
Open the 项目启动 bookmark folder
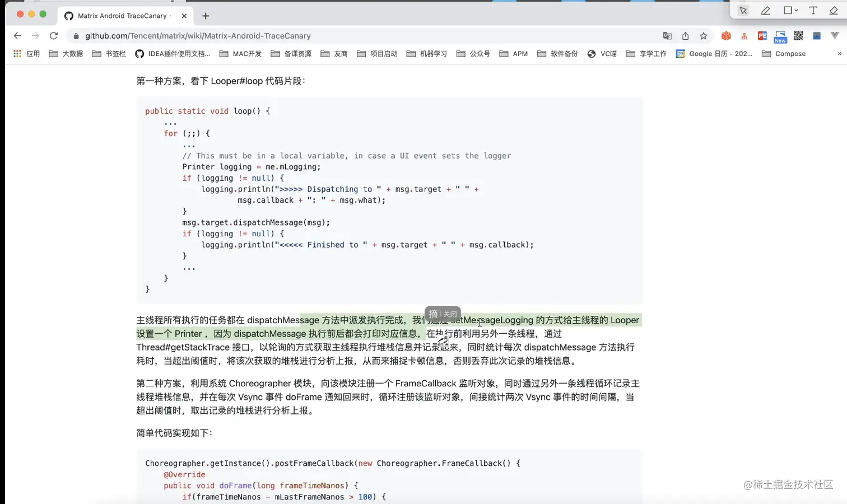pyautogui.click(x=377, y=54)
